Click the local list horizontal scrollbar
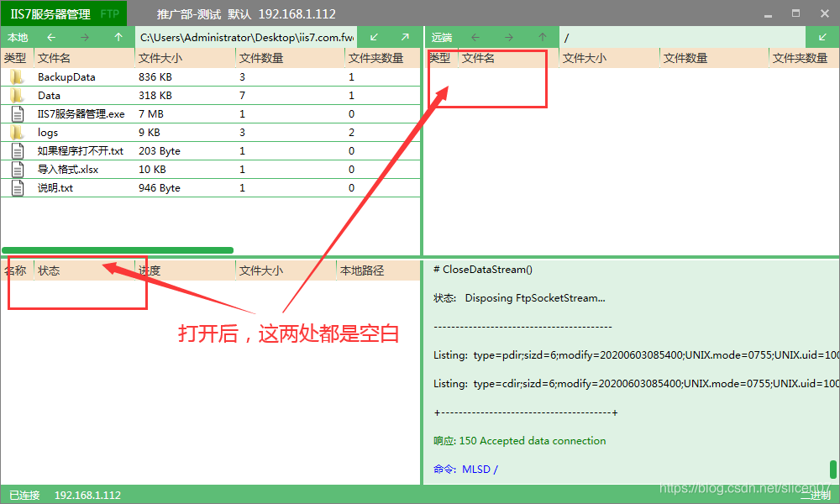The image size is (840, 504). click(118, 250)
